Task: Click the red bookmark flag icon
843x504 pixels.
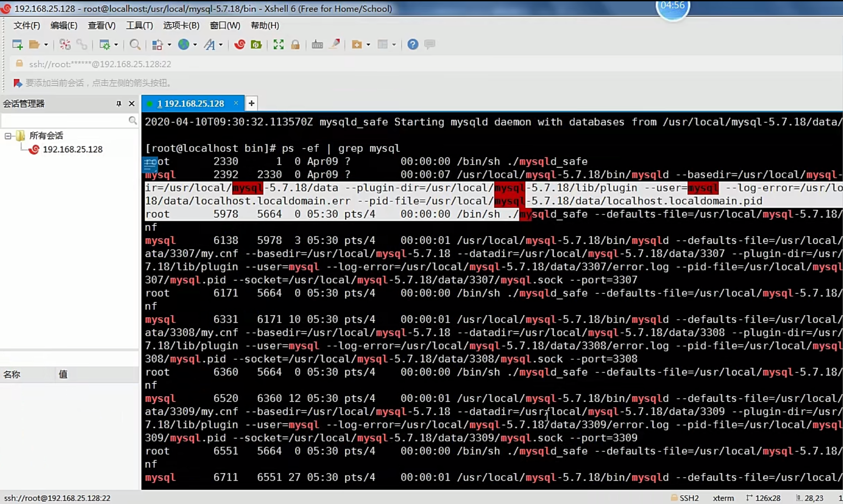Action: coord(18,83)
